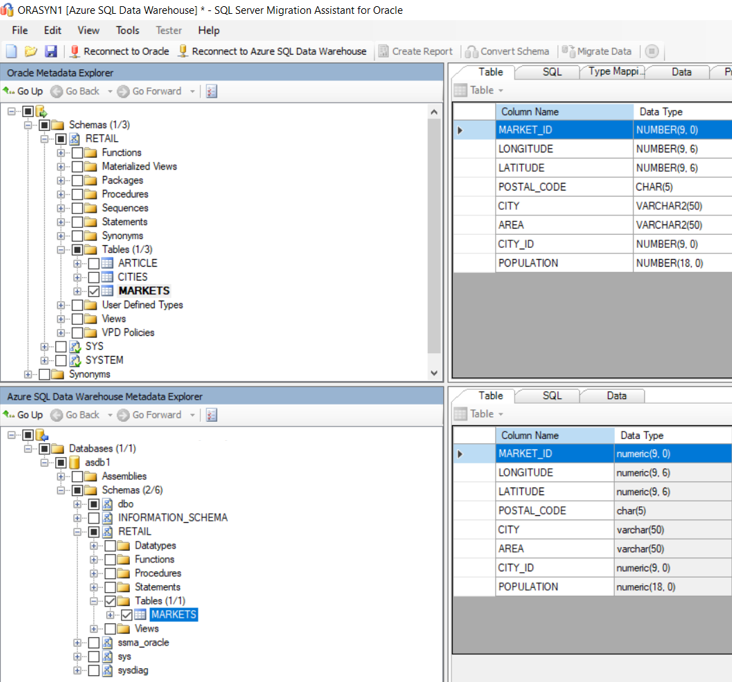Expand the SYSTEM schema node
Screen dimensions: 732x682
point(44,360)
